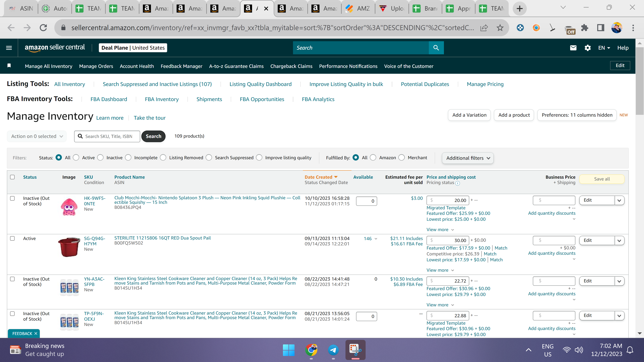Viewport: 644px width, 362px height.
Task: Expand View more under the 22.72 price
Action: [x=440, y=305]
